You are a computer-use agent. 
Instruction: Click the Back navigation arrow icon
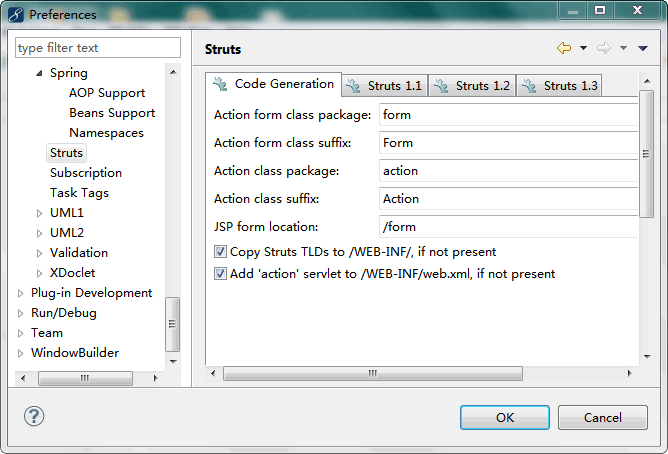coord(564,48)
